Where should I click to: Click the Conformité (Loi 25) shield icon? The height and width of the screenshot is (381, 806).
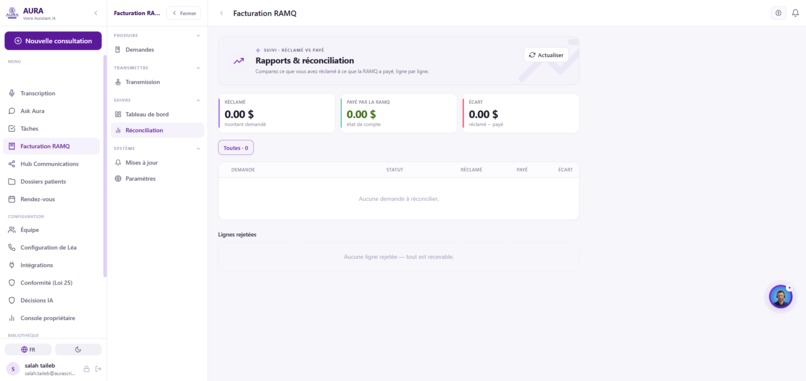(x=12, y=283)
